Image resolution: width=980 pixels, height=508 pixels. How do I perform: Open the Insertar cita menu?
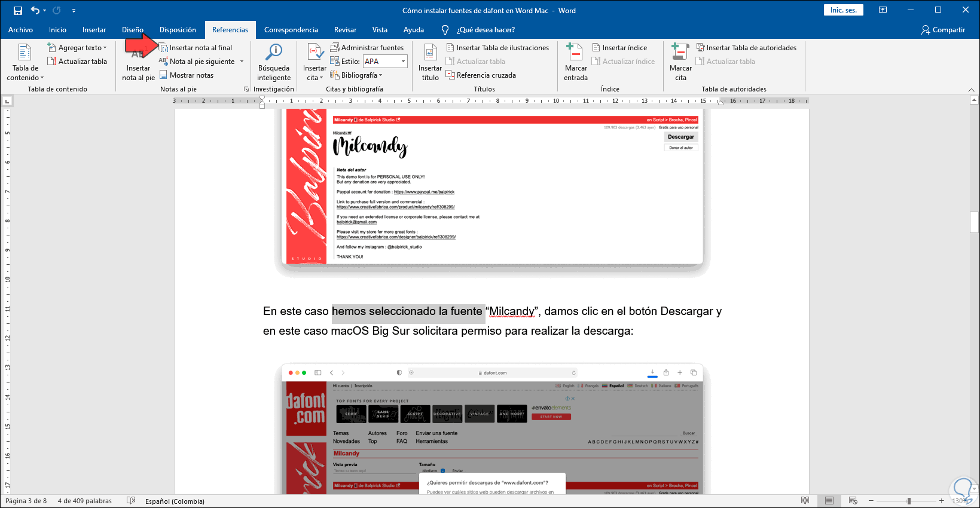(x=315, y=62)
